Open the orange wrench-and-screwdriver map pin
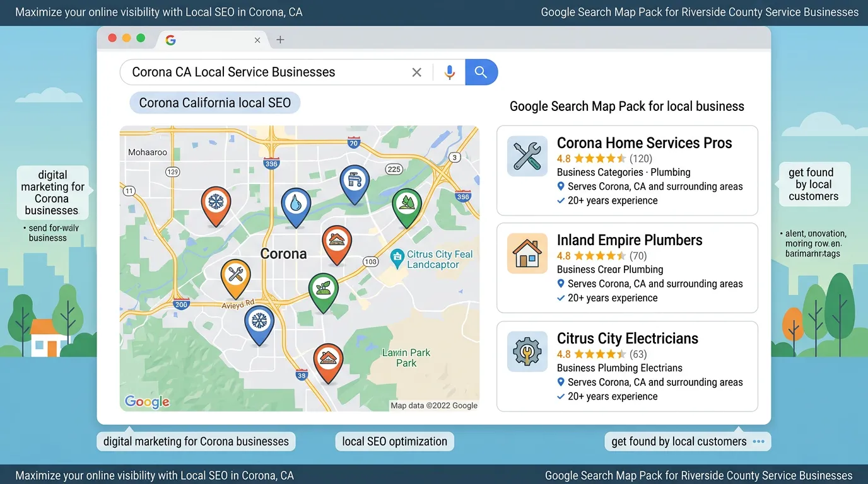The height and width of the screenshot is (484, 868). click(x=236, y=278)
